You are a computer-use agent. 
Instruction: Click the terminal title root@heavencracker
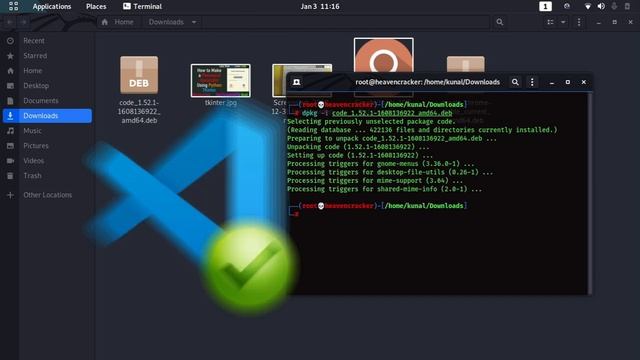coord(427,82)
